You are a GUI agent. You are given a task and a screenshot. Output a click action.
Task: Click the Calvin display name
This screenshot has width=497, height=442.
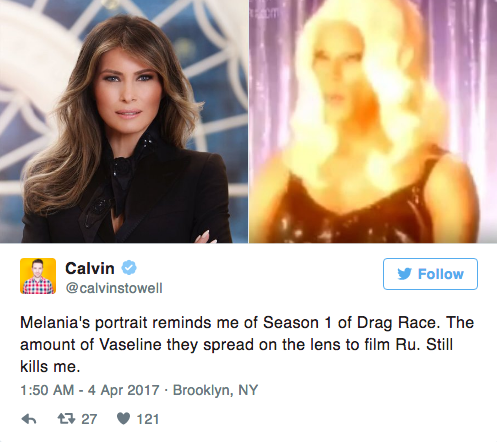(x=90, y=268)
